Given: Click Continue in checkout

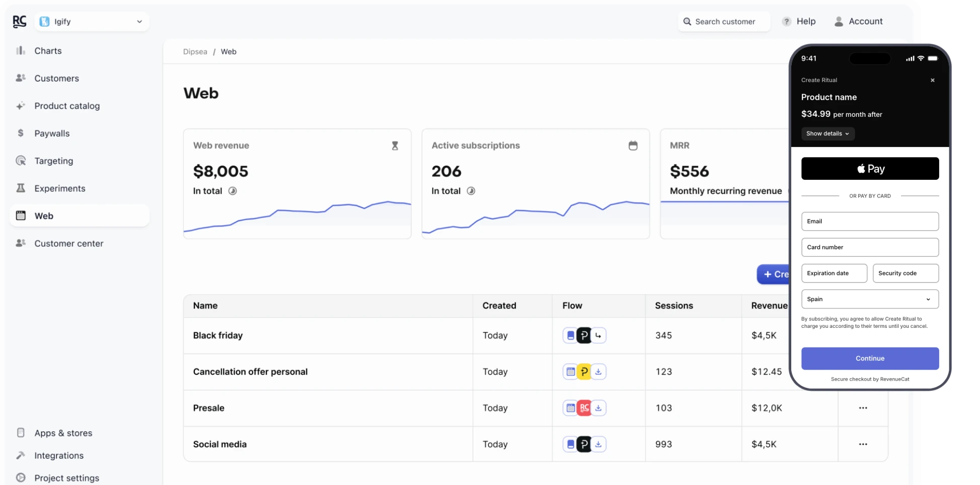Looking at the screenshot, I should pos(870,359).
